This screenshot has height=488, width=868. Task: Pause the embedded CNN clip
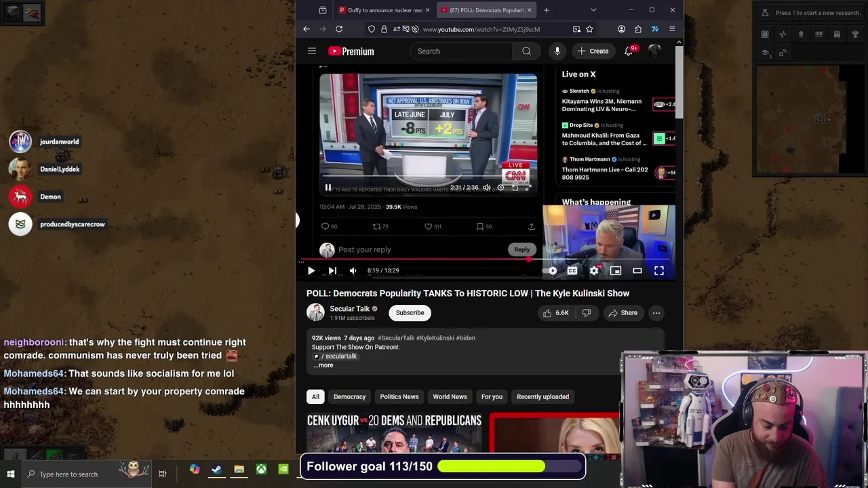coord(328,188)
